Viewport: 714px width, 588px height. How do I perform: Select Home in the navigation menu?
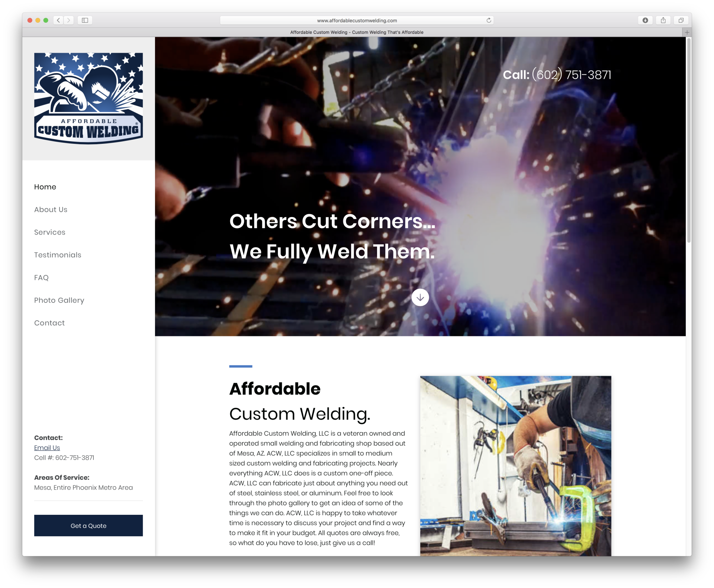[45, 187]
